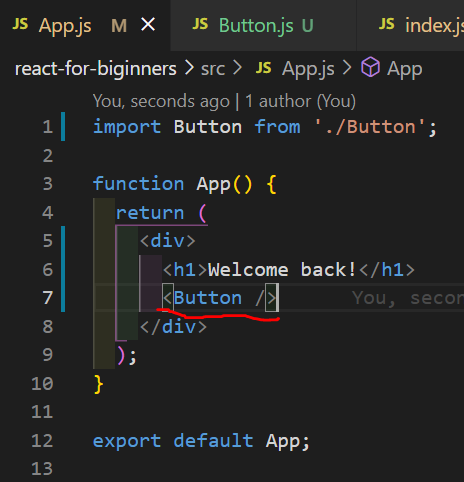Click chevron after react-for-biginners breadcrumb
Image resolution: width=464 pixels, height=482 pixels.
pyautogui.click(x=189, y=68)
